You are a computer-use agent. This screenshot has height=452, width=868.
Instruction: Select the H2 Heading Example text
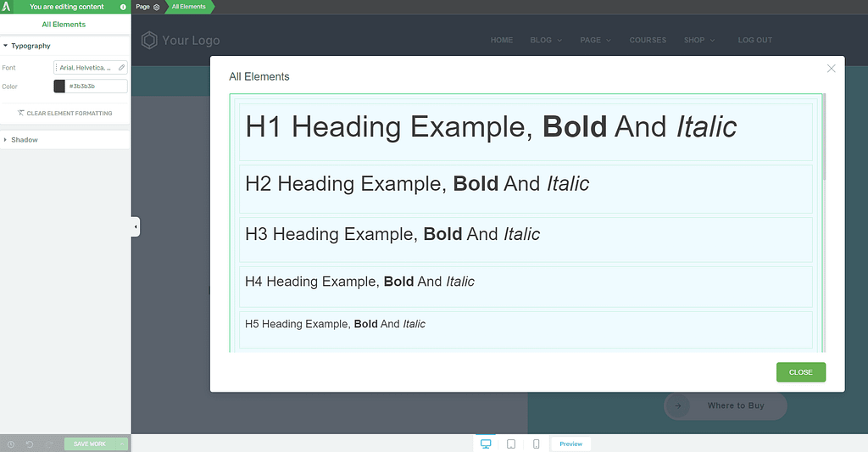[417, 184]
